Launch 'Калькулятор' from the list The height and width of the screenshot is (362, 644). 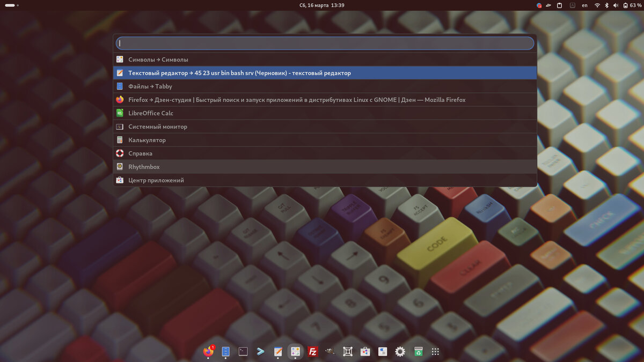coord(325,140)
